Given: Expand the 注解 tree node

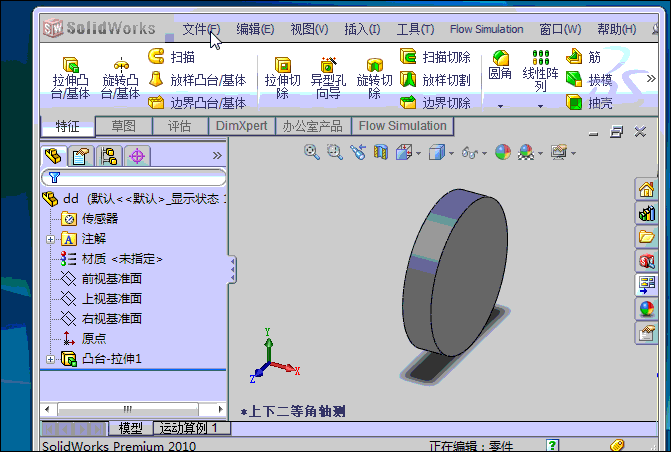Looking at the screenshot, I should [50, 239].
